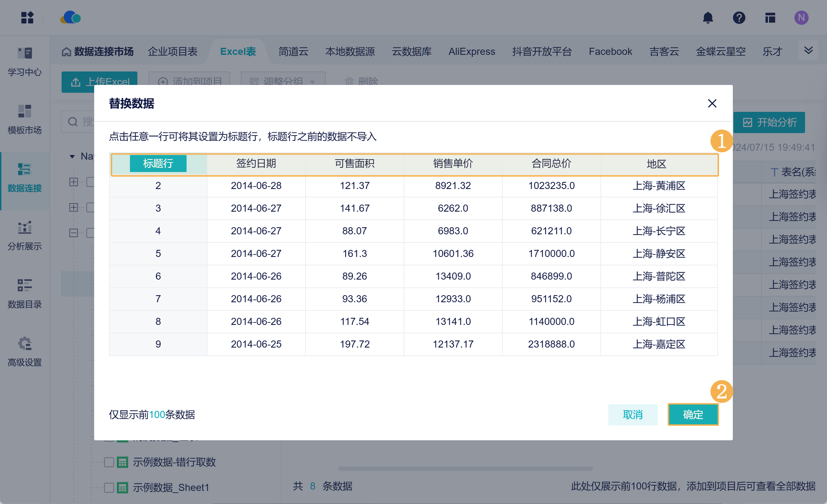Screen dimensions: 827x504
Task: Click the help question mark icon
Action: coord(739,18)
